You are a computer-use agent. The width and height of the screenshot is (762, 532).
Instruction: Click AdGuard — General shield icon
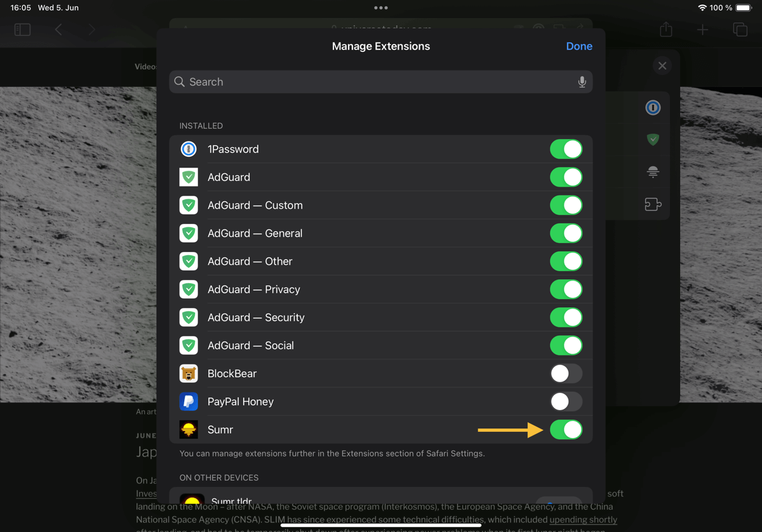click(189, 233)
